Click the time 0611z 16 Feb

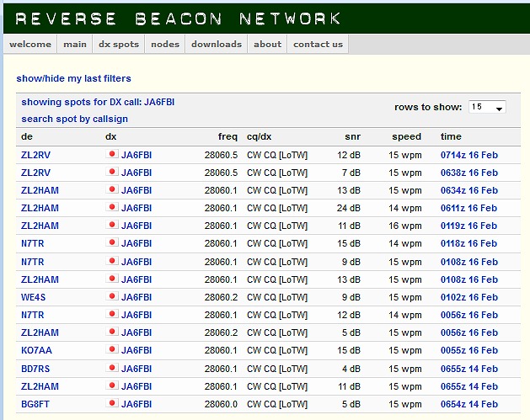468,208
